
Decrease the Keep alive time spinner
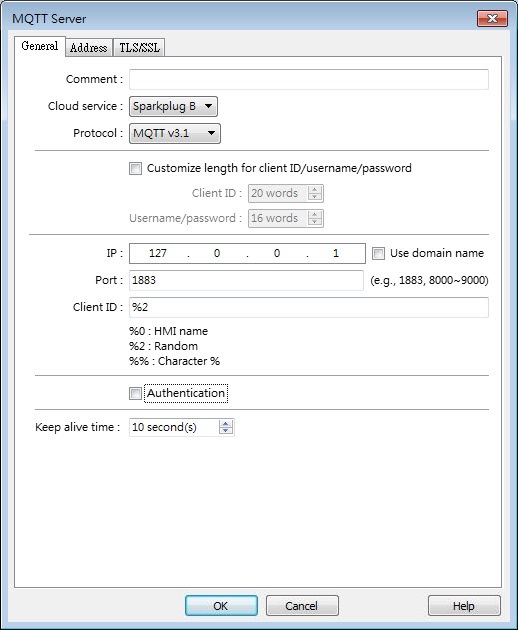coord(226,431)
